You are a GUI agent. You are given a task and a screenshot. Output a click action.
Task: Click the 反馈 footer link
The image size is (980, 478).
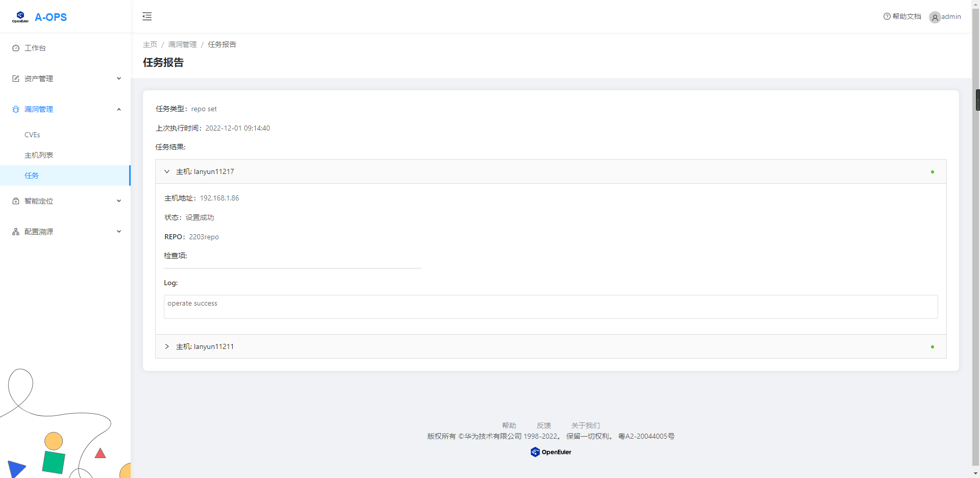(544, 425)
